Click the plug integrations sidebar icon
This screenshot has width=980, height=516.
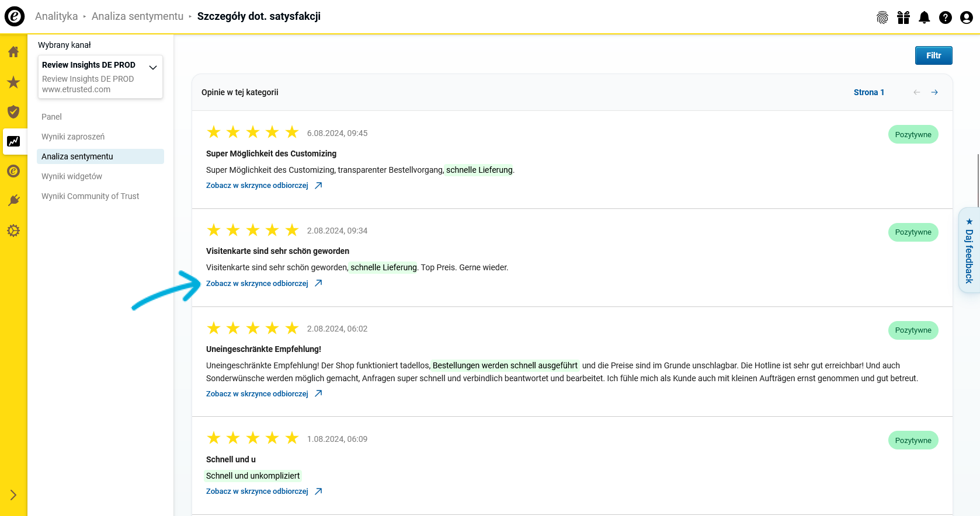click(13, 201)
